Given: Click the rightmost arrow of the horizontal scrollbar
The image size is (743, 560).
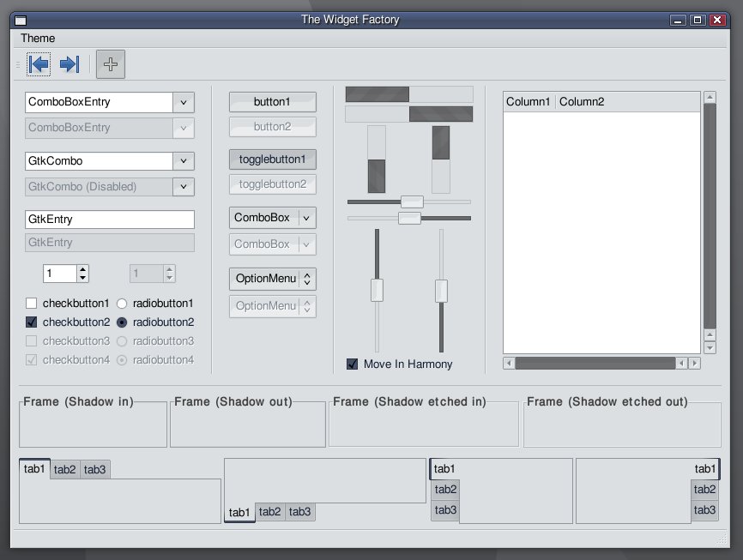Looking at the screenshot, I should pos(695,364).
